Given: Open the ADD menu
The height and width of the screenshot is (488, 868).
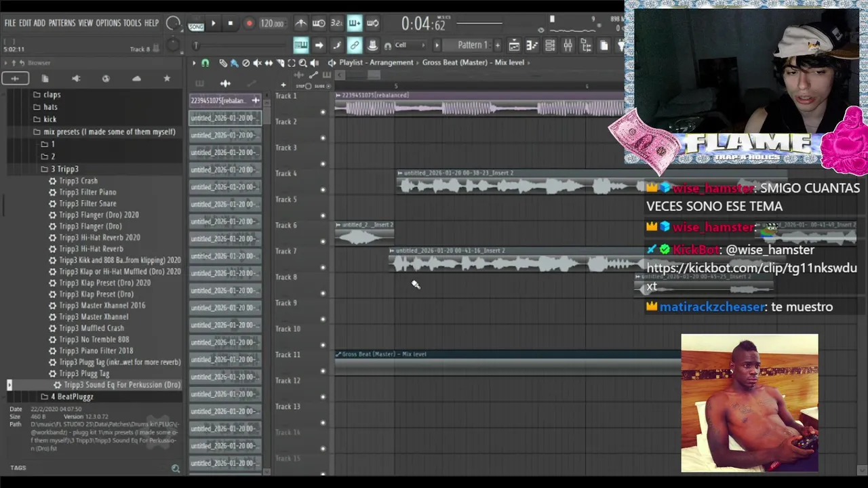Looking at the screenshot, I should click(x=39, y=23).
